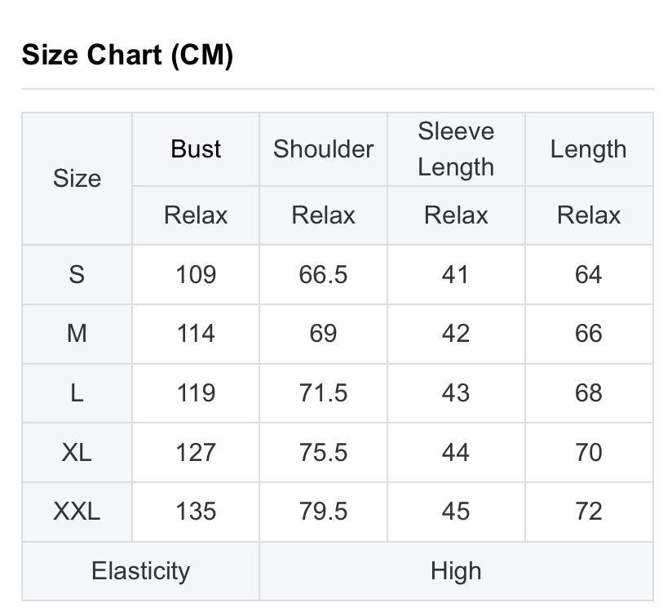Click length value 72 for XXL
The width and height of the screenshot is (672, 616).
589,512
